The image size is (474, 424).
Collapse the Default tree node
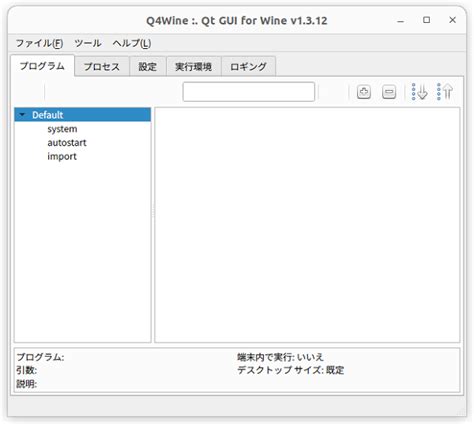click(22, 115)
